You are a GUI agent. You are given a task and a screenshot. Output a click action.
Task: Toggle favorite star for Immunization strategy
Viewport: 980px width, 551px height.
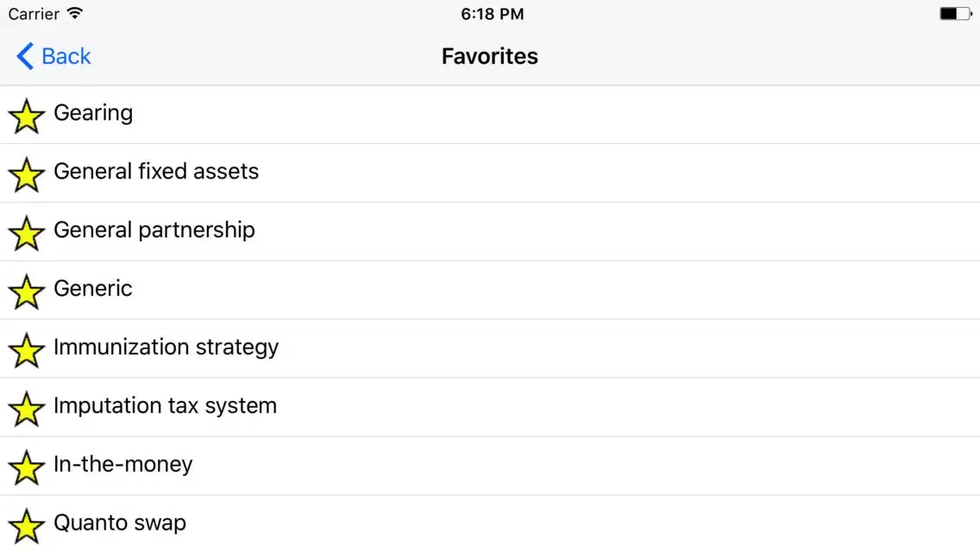click(x=26, y=350)
